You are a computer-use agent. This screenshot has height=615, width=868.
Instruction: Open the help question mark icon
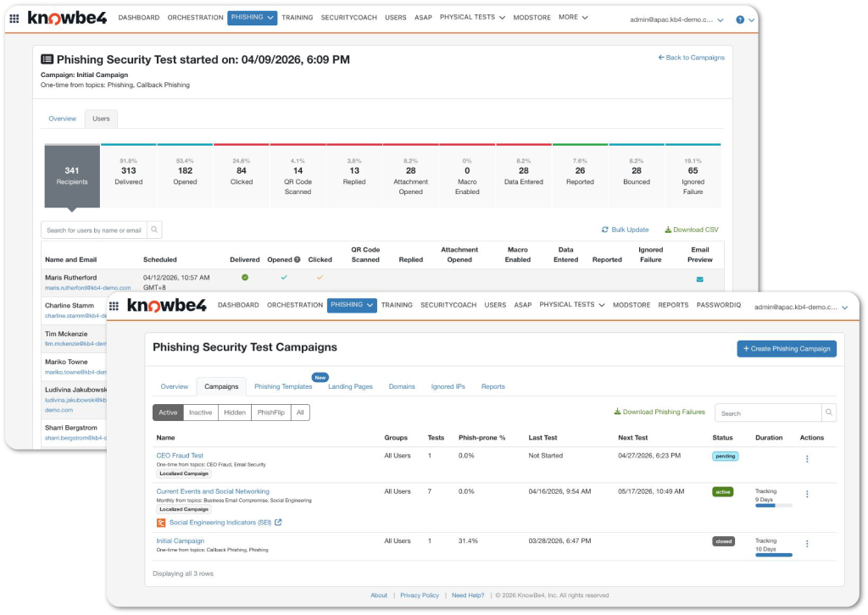740,19
